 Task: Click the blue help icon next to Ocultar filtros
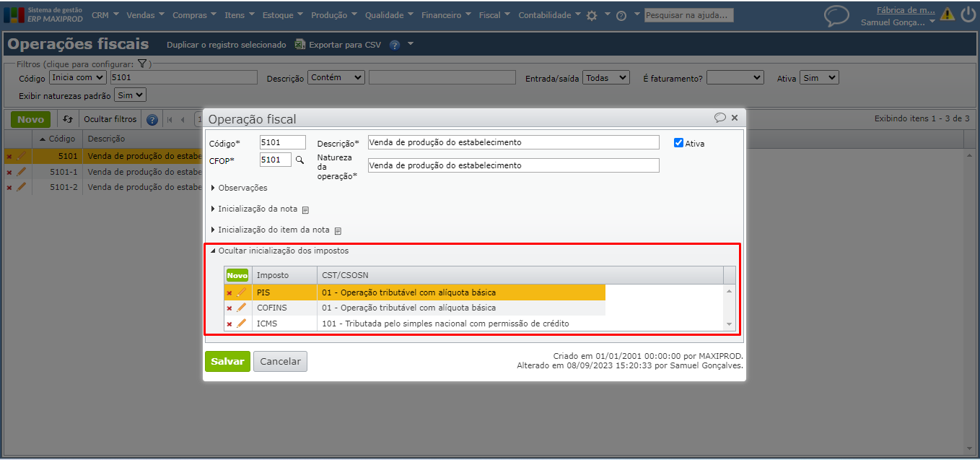(152, 120)
